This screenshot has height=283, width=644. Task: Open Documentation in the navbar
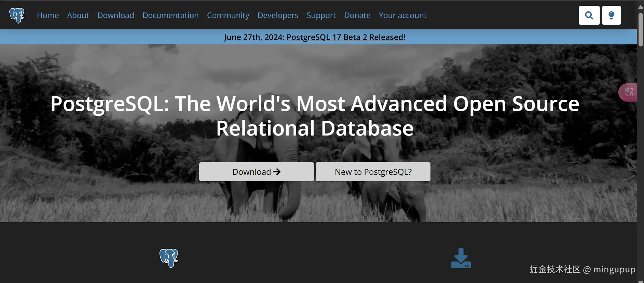tap(170, 15)
